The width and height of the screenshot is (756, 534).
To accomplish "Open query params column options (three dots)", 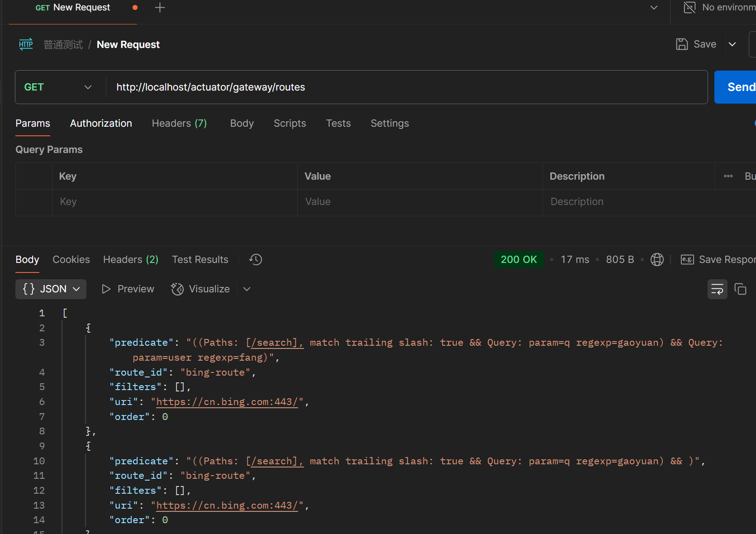I will pos(728,176).
